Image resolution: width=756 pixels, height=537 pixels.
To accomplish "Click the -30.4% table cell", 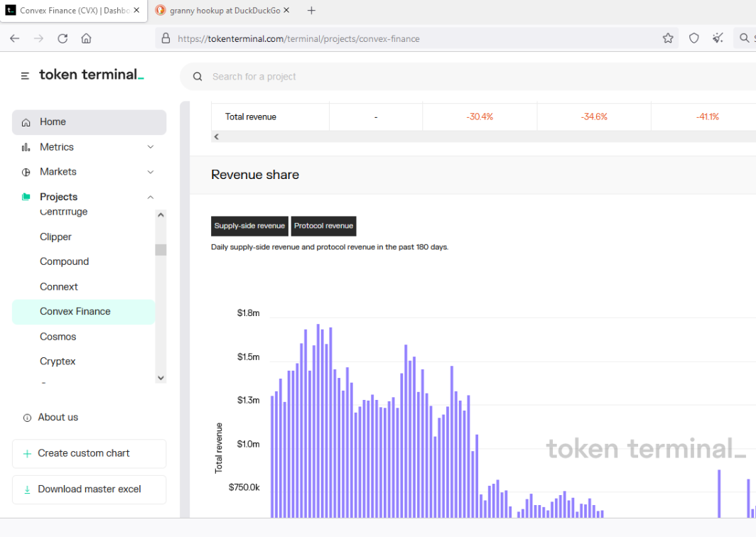I will [480, 116].
